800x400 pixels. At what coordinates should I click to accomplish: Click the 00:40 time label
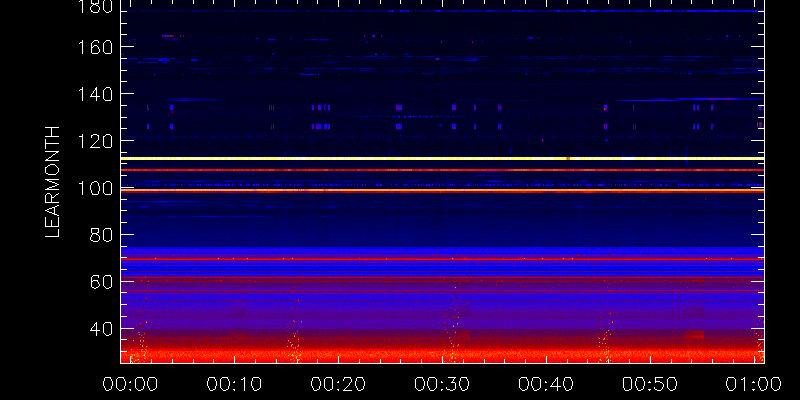pos(546,384)
